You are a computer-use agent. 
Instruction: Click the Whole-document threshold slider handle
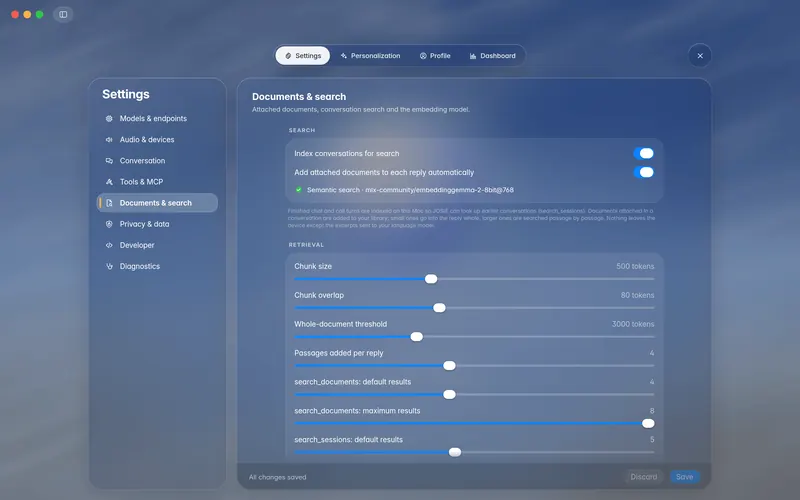[417, 337]
